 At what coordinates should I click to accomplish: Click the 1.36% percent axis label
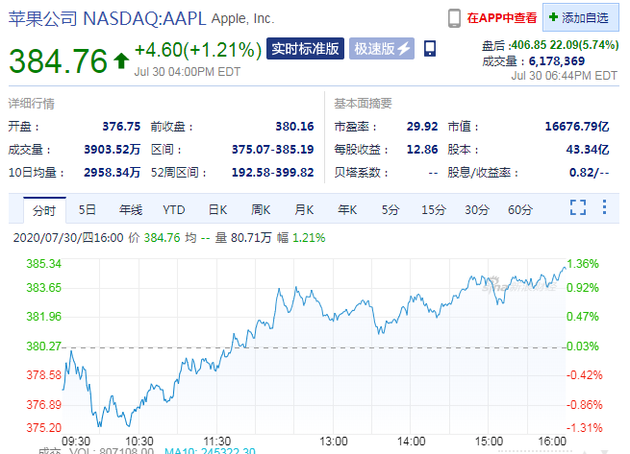[583, 264]
